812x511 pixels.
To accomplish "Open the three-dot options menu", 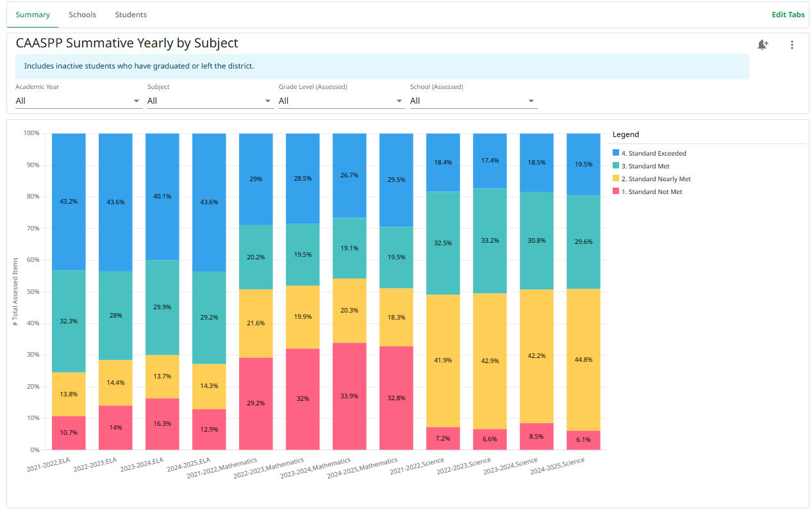I will coord(792,45).
